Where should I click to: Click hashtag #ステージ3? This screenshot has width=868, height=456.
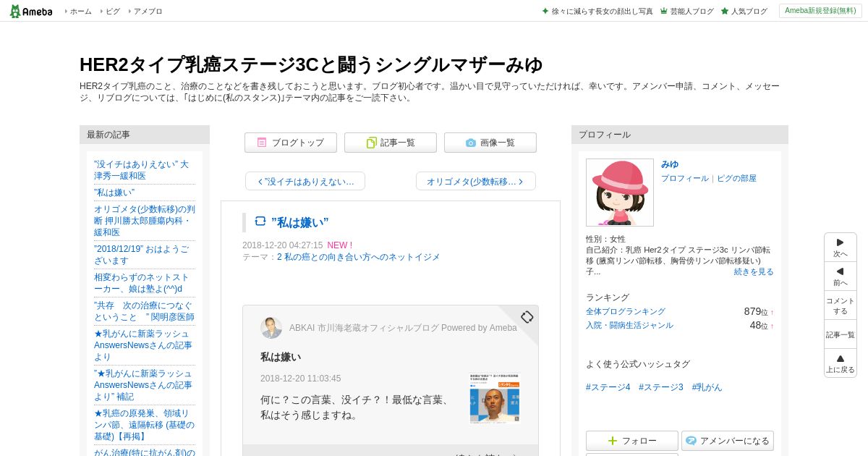661,387
